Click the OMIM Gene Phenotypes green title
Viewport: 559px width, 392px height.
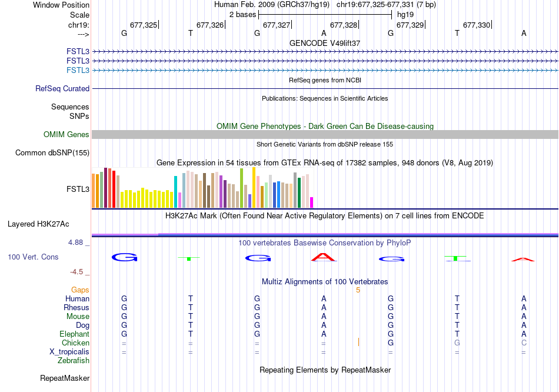(325, 127)
